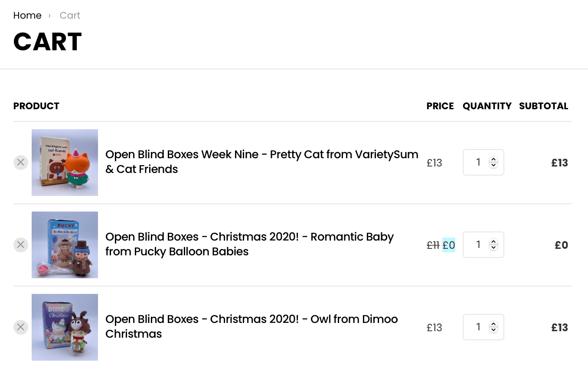Click Pucky Balloon Babies product thumbnail
Viewport: 588px width, 365px height.
click(x=65, y=245)
